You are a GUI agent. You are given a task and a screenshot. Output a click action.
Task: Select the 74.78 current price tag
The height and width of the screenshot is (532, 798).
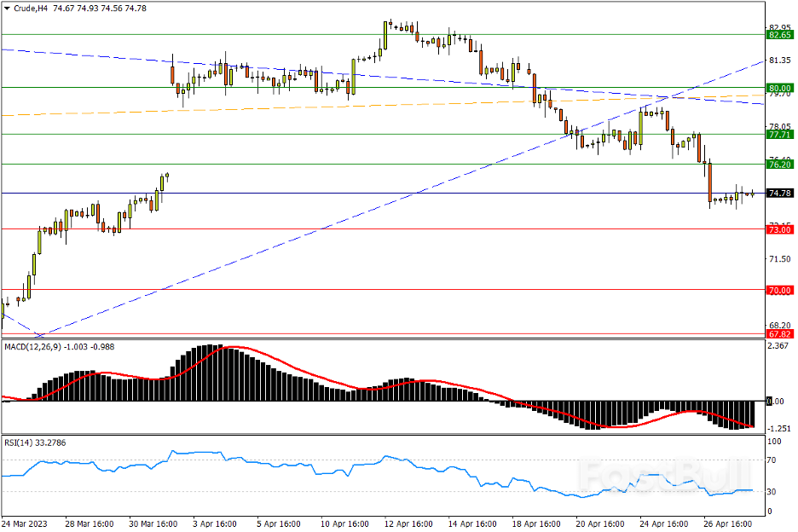(x=780, y=194)
